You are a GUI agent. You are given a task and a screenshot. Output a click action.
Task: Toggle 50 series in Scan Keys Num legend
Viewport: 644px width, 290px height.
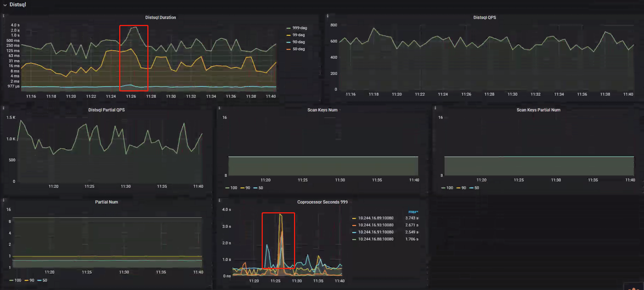pos(261,188)
